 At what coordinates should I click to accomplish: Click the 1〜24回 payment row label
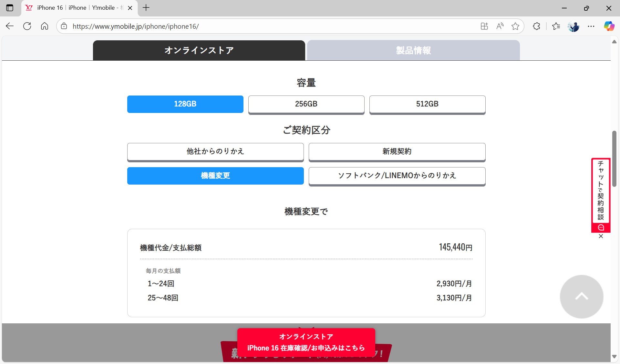(161, 284)
